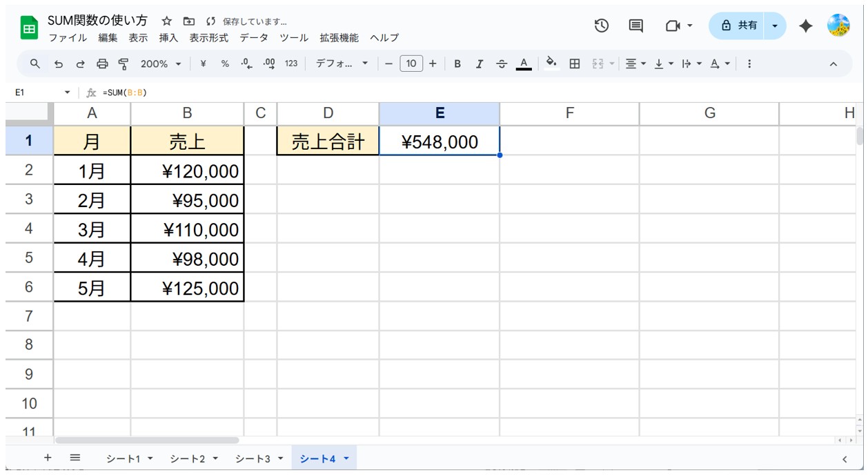
Task: Toggle bold formatting
Action: point(457,64)
